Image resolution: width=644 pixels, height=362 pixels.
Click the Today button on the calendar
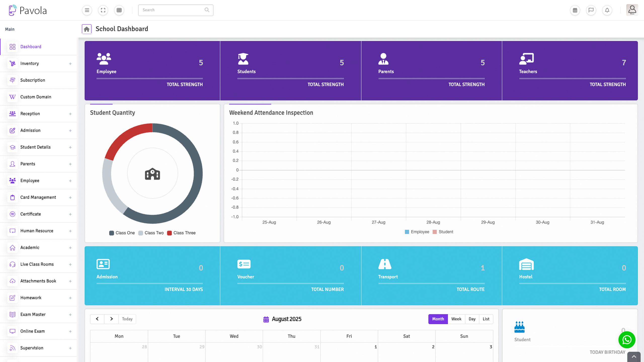[127, 319]
